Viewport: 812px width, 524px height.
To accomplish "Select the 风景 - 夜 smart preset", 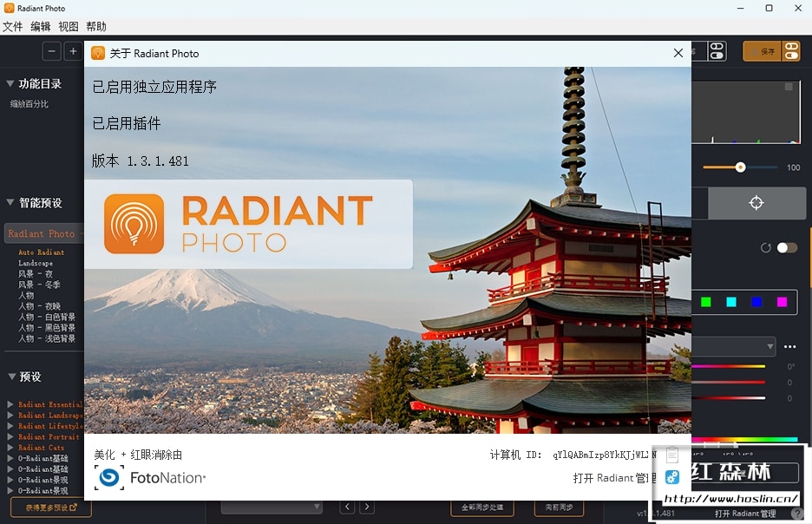I will (x=36, y=274).
